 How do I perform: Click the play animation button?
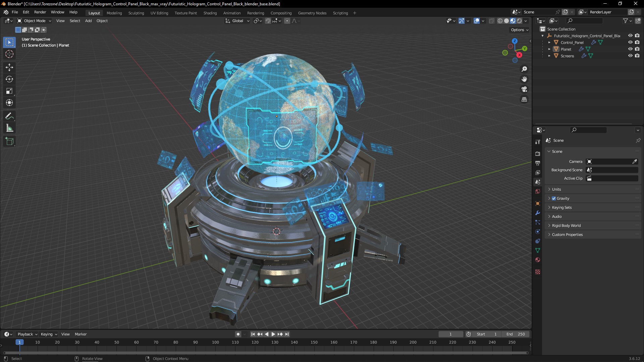tap(273, 334)
